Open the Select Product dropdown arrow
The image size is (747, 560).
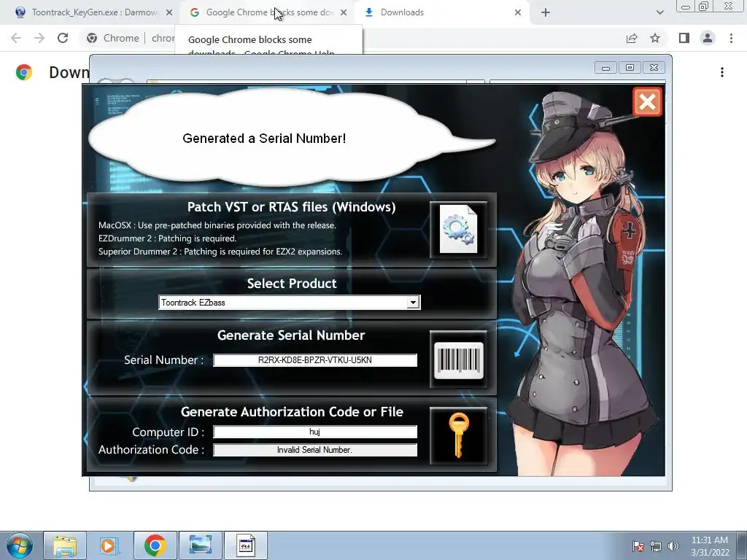[x=413, y=303]
